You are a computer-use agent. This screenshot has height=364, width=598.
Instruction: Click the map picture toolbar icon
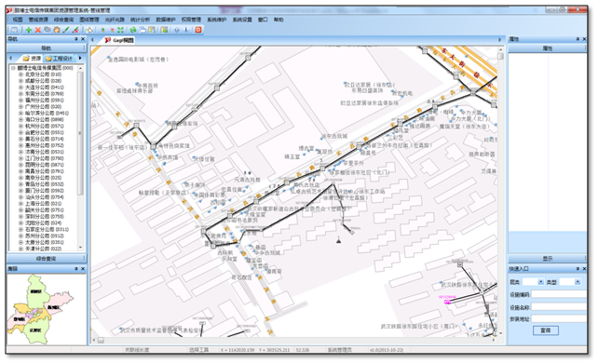coord(164,30)
